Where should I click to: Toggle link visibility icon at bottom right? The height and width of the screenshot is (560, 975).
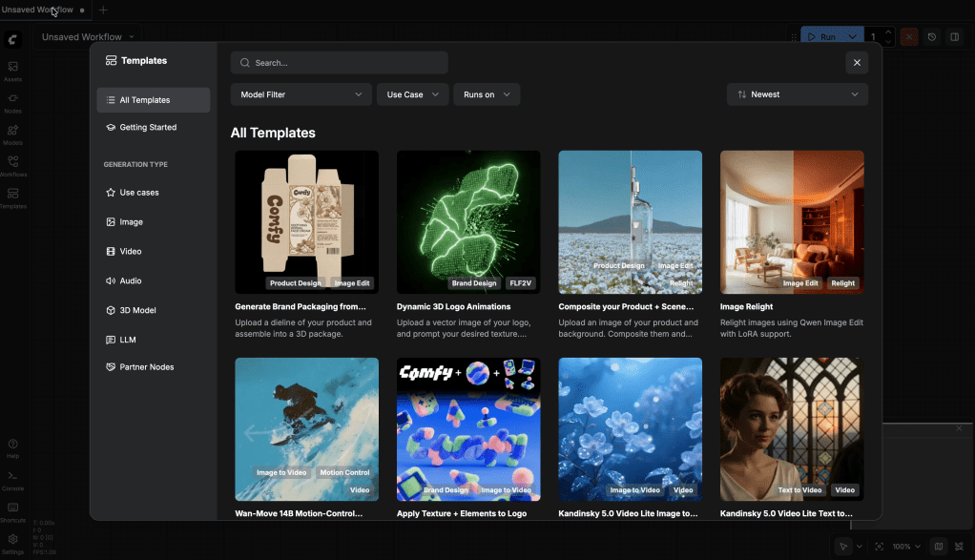click(x=960, y=547)
